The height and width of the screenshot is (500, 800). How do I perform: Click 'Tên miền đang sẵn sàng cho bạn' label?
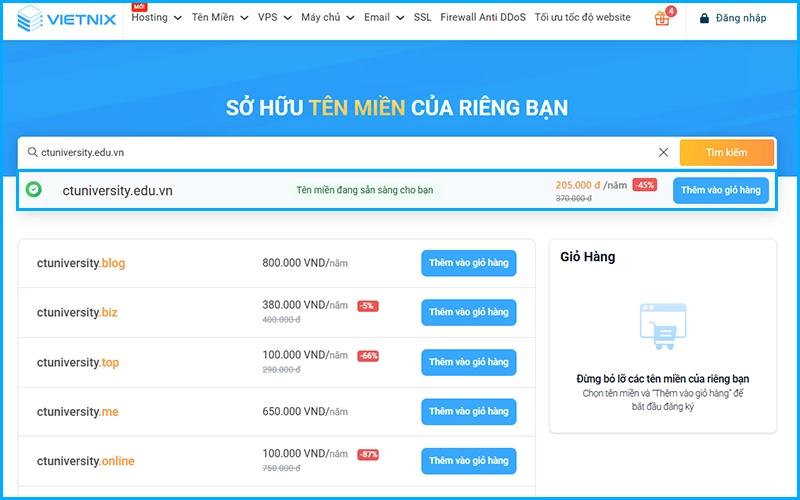pyautogui.click(x=365, y=190)
